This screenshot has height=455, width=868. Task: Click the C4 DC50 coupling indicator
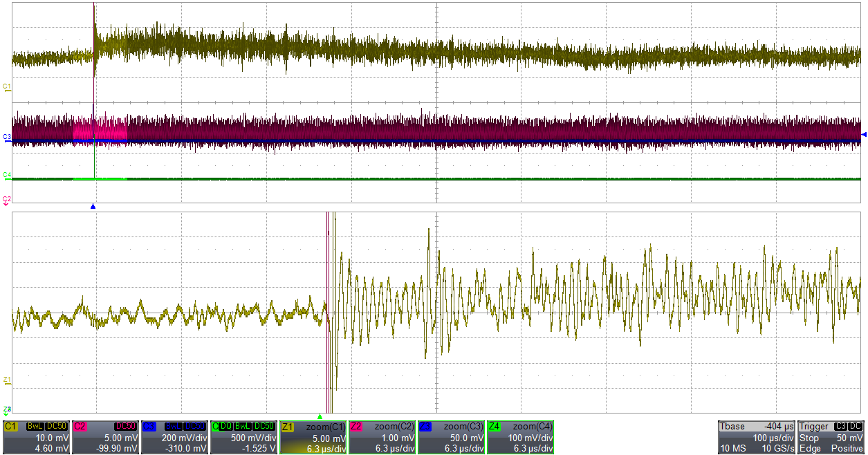coord(266,427)
